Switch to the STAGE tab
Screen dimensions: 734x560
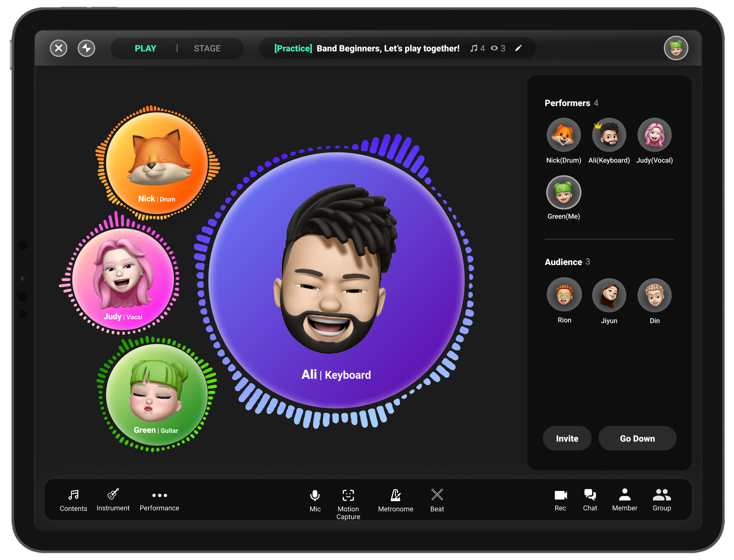click(x=207, y=48)
